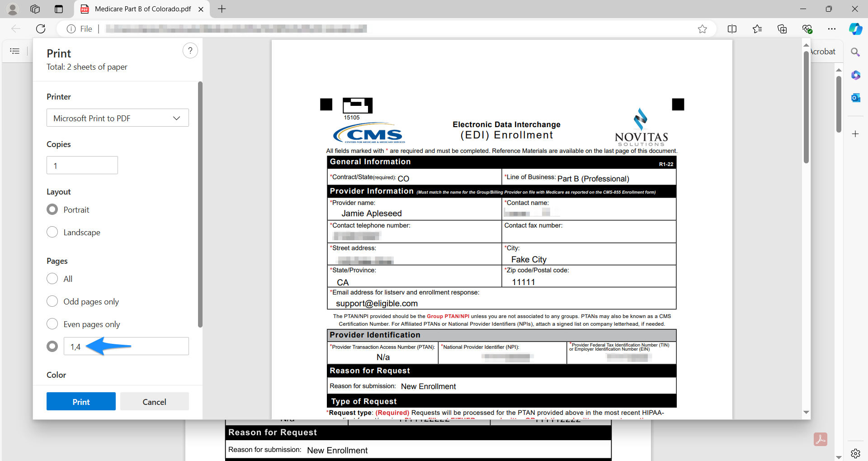This screenshot has width=868, height=461.
Task: Click the browser back arrow
Action: click(x=16, y=29)
